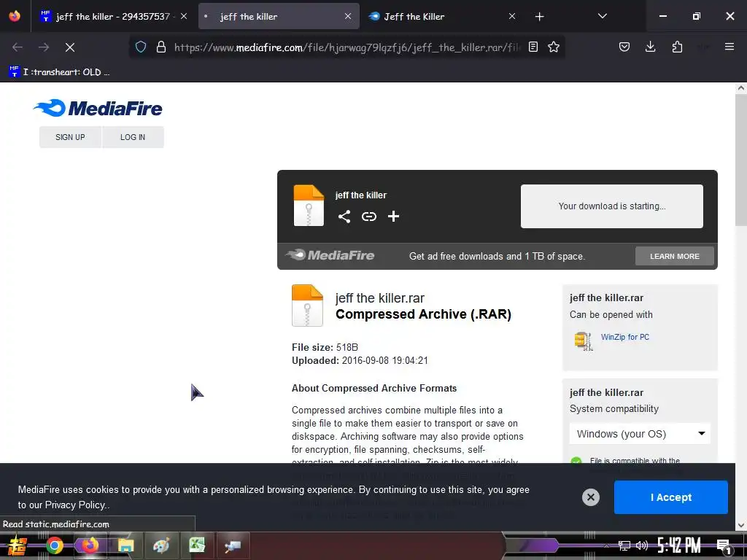Image resolution: width=747 pixels, height=560 pixels.
Task: Dismiss cookie banner with round X icon
Action: [x=590, y=497]
